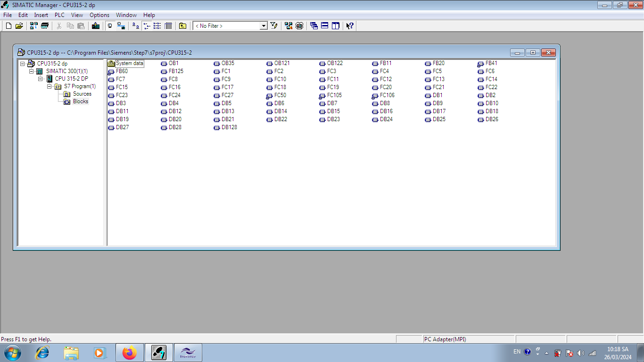
Task: Collapse the SIMATIC 300(1)(1) tree node
Action: coord(31,71)
